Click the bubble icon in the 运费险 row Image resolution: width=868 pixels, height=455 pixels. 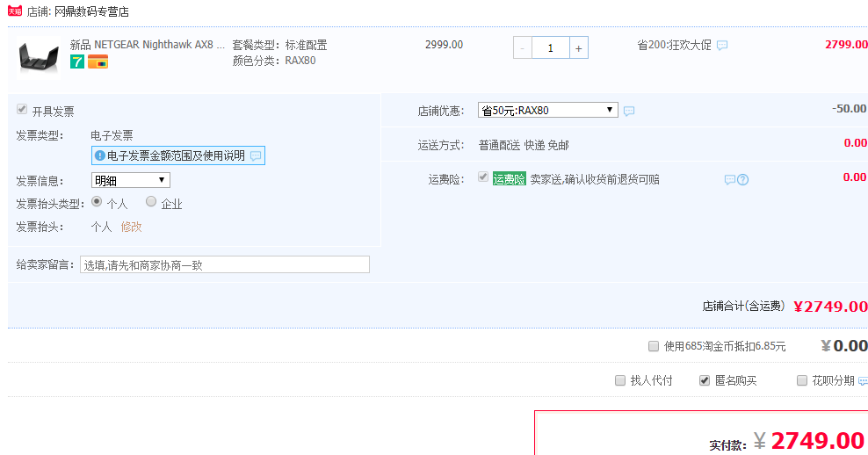tap(729, 180)
